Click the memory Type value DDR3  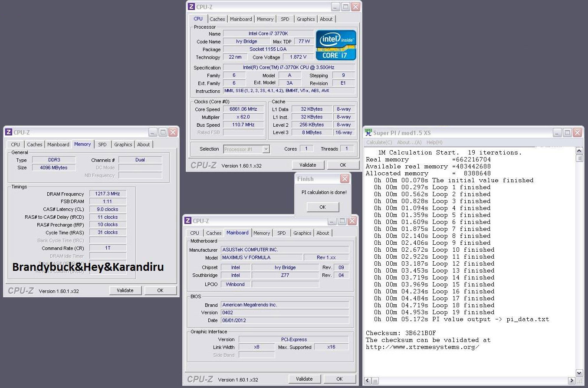point(54,160)
